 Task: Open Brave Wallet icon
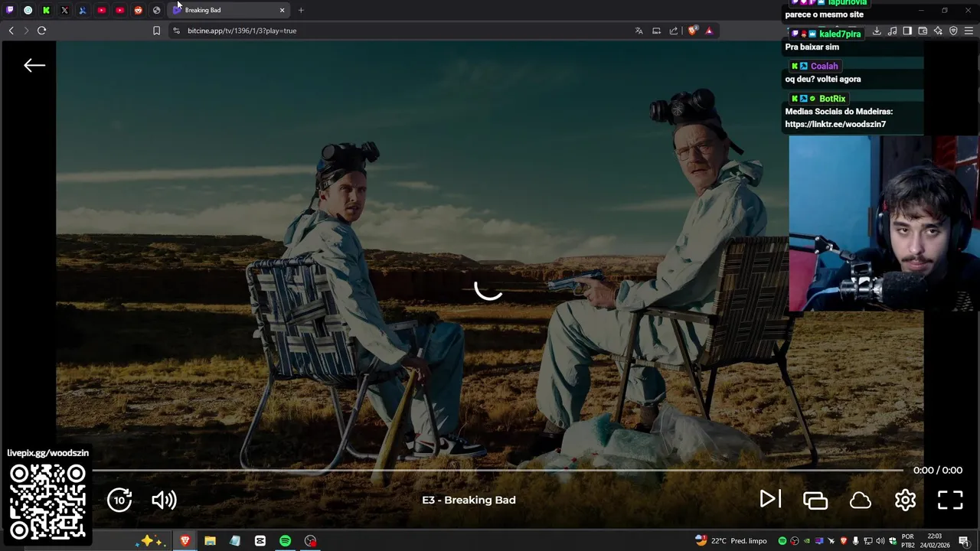tap(923, 31)
